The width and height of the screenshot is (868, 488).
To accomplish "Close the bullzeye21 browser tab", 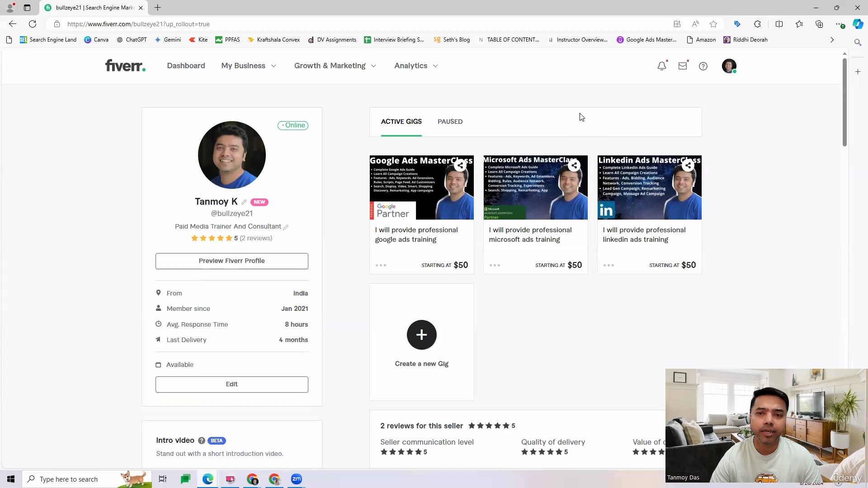I will click(141, 8).
